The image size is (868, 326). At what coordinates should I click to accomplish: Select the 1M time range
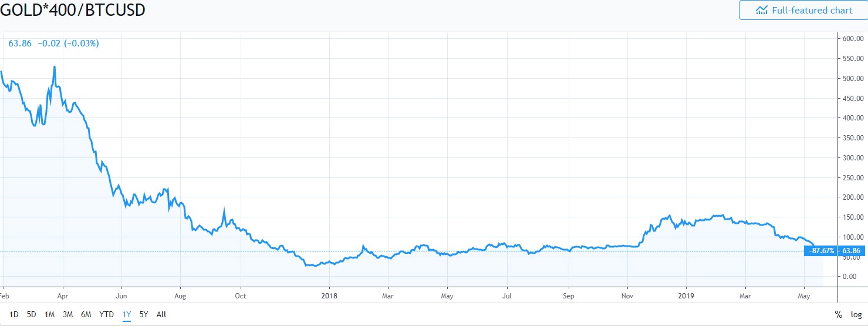50,314
